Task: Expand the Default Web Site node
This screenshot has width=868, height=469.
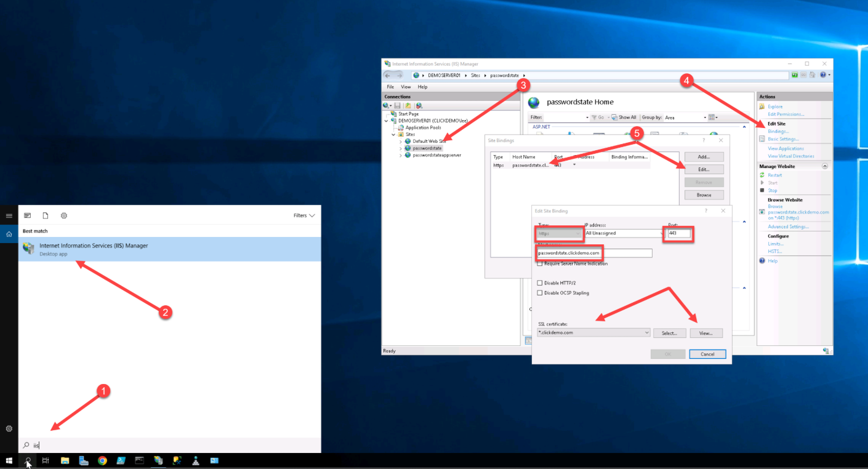Action: tap(401, 142)
